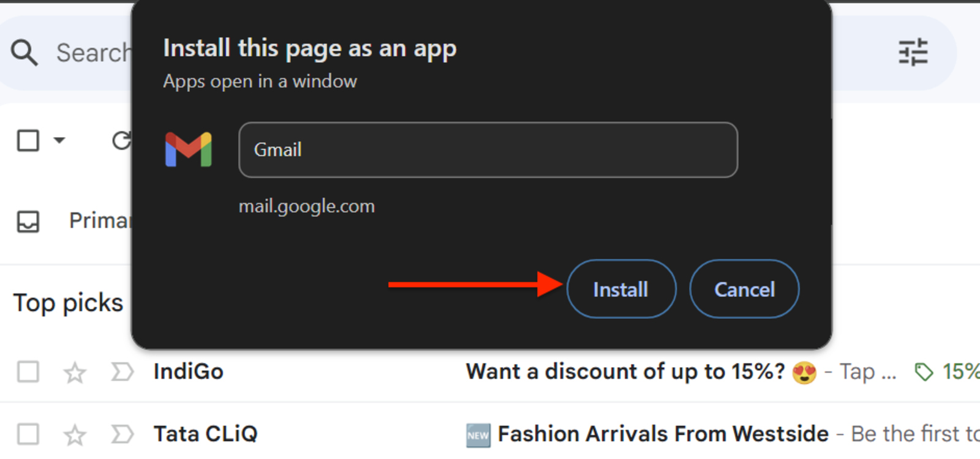
Task: Check the checkbox beside the IndiGo email
Action: click(28, 371)
